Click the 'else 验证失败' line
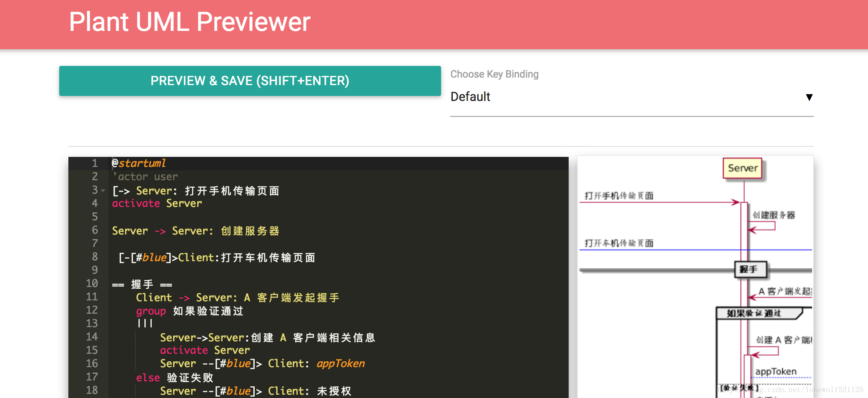868x398 pixels. point(175,378)
